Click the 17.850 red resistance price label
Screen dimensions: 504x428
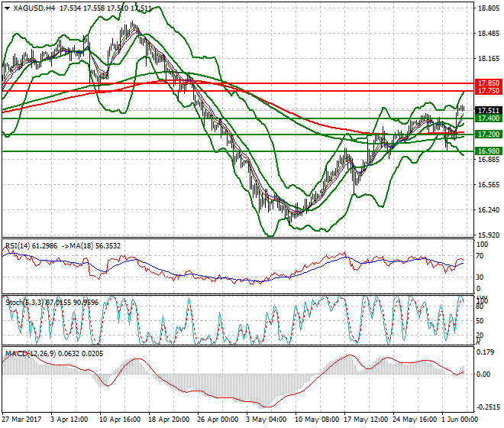point(488,83)
